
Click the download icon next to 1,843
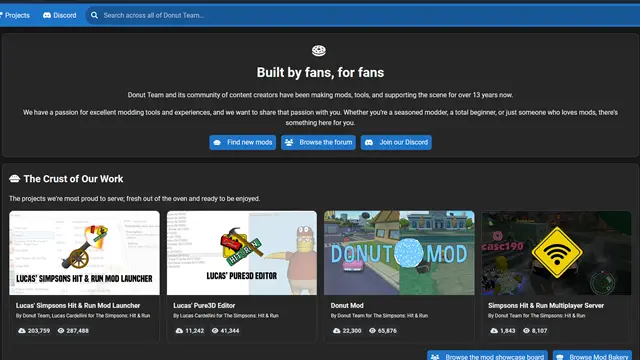[x=494, y=331]
